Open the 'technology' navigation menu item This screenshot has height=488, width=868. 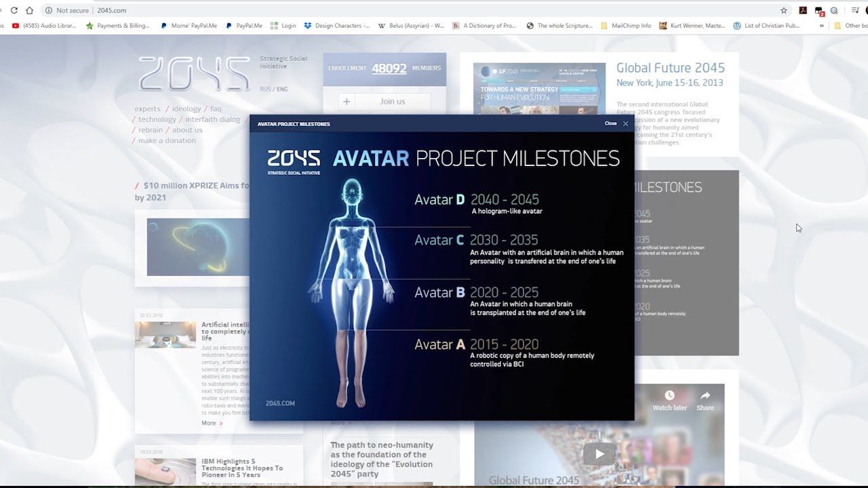click(157, 119)
